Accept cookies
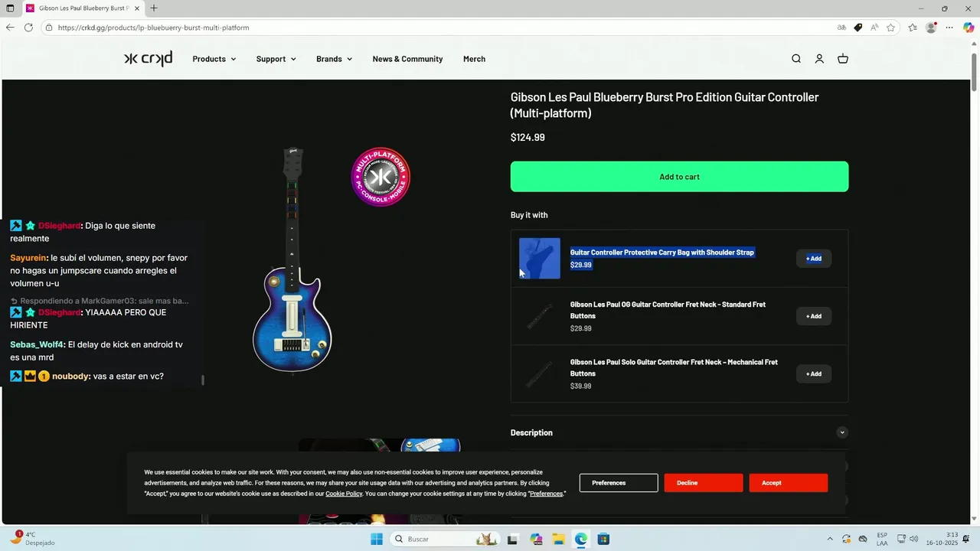This screenshot has width=980, height=551. point(788,483)
